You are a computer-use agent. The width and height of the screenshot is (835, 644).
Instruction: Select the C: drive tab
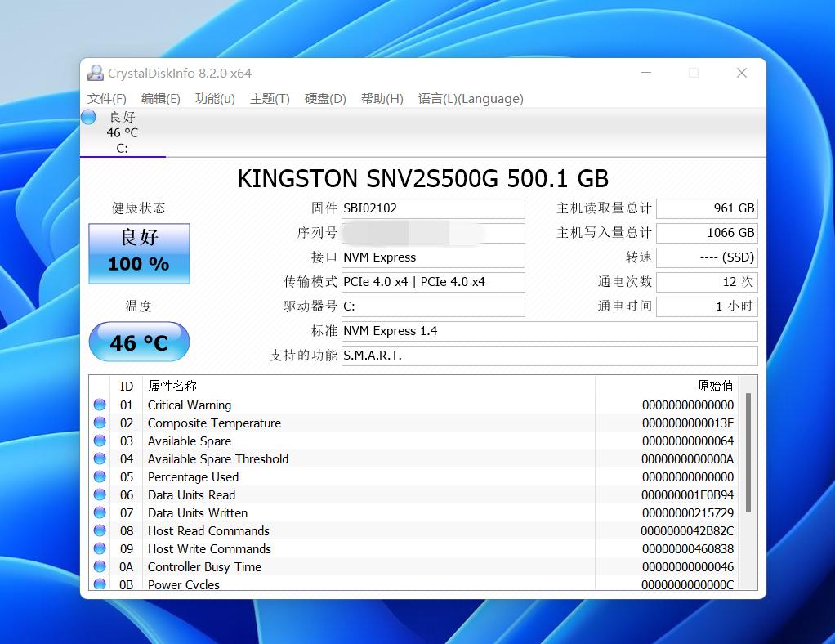click(x=123, y=133)
